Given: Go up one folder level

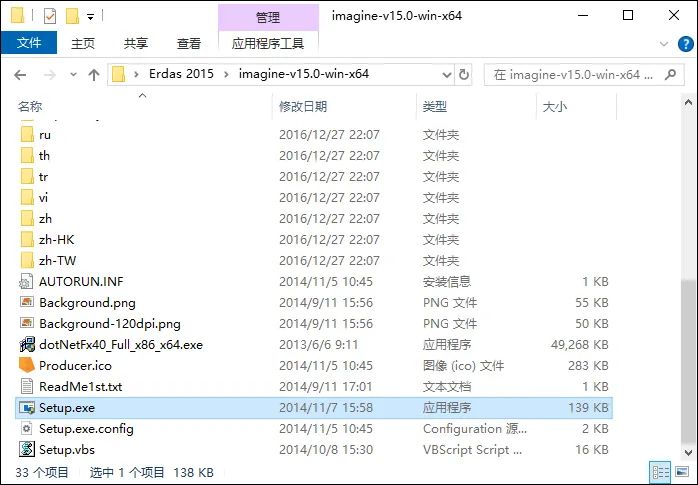Looking at the screenshot, I should (x=93, y=75).
